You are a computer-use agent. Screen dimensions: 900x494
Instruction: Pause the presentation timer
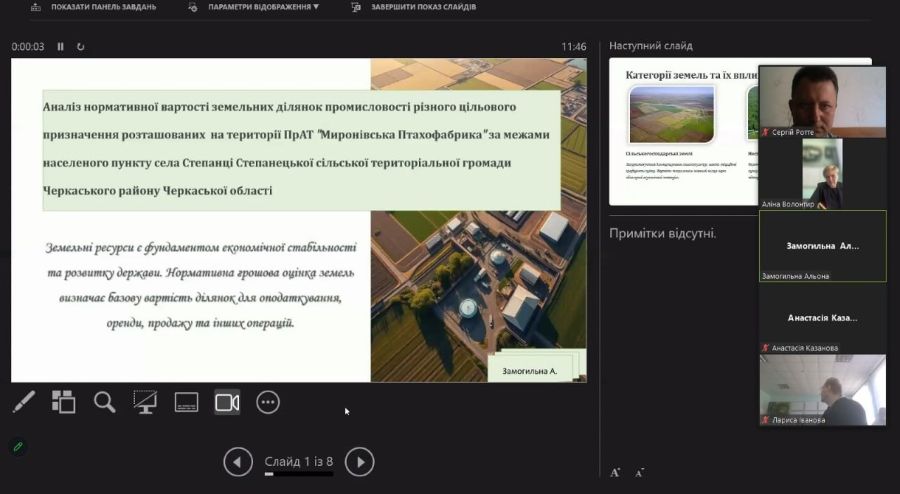coord(60,46)
